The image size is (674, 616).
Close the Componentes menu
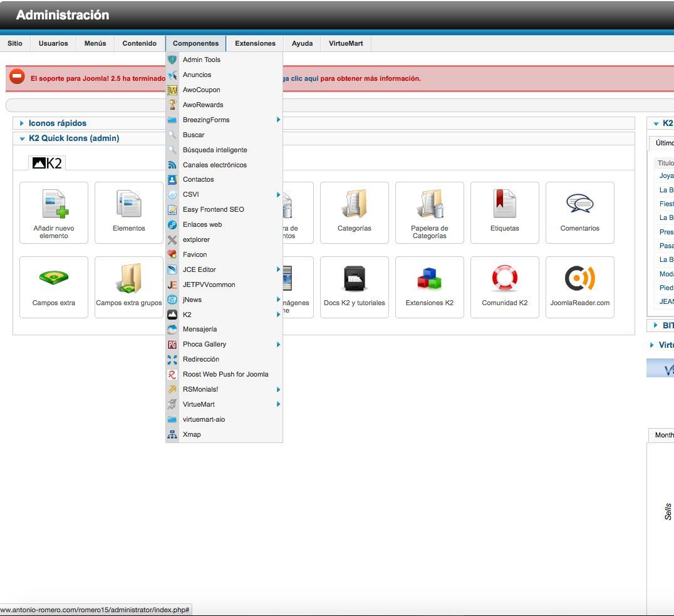[195, 43]
